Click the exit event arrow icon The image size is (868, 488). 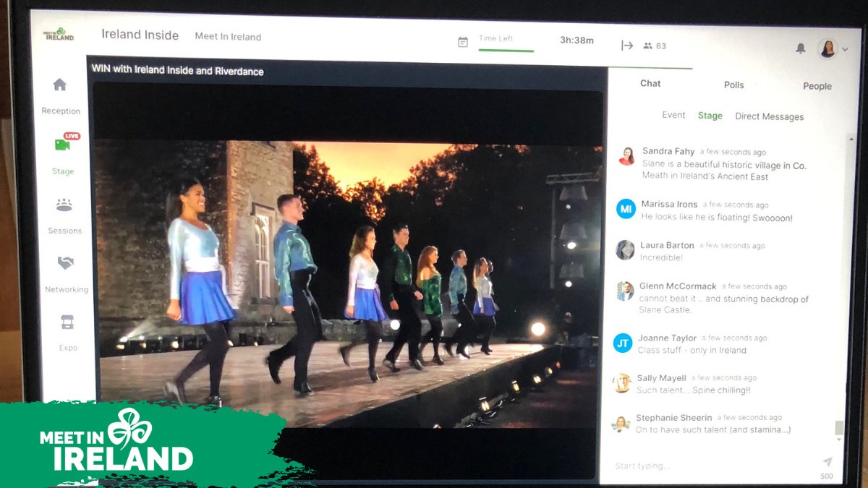pyautogui.click(x=627, y=46)
